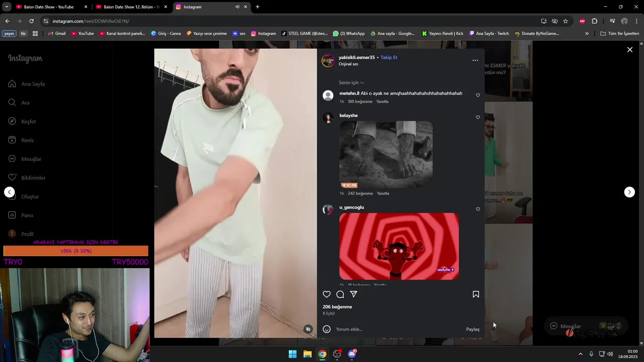
Task: Open Pano in Instagram sidebar
Action: click(x=21, y=215)
